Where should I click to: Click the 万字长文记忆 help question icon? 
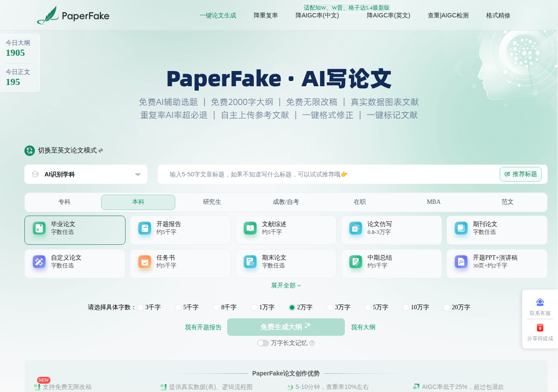(312, 343)
